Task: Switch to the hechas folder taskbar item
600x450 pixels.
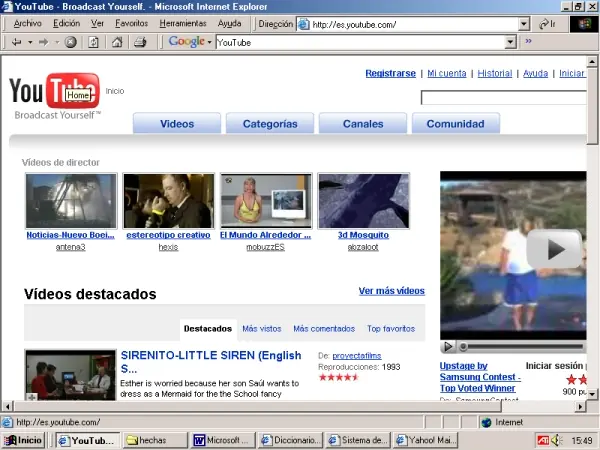Action: point(155,440)
